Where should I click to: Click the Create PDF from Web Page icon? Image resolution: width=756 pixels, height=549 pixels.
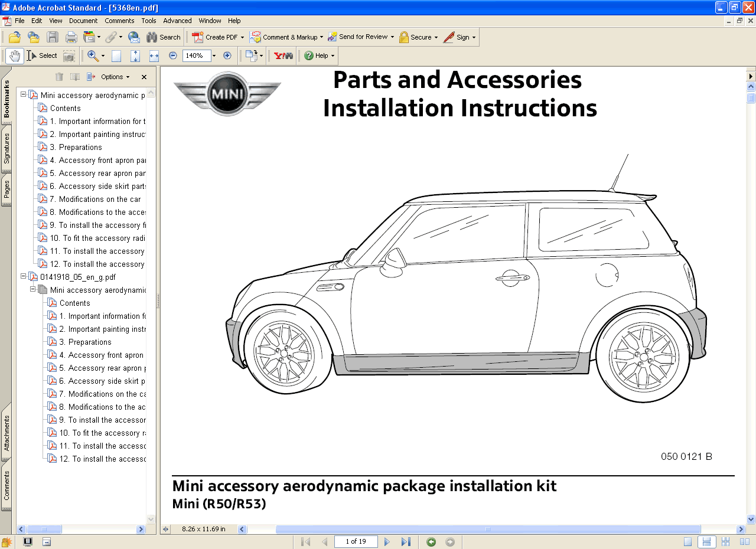pos(34,37)
